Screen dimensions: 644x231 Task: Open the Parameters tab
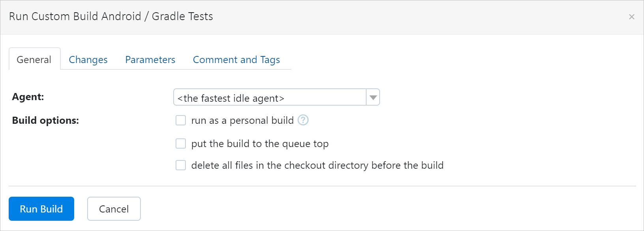point(150,60)
